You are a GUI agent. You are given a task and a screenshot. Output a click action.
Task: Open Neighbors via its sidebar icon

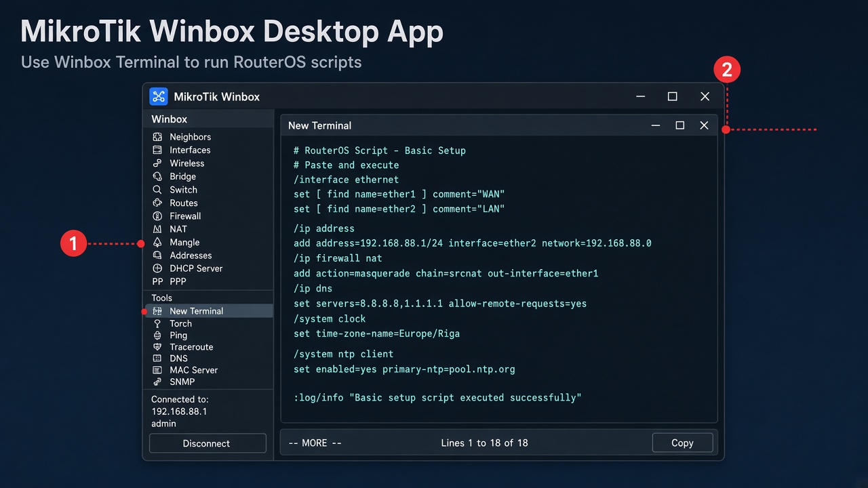[157, 137]
